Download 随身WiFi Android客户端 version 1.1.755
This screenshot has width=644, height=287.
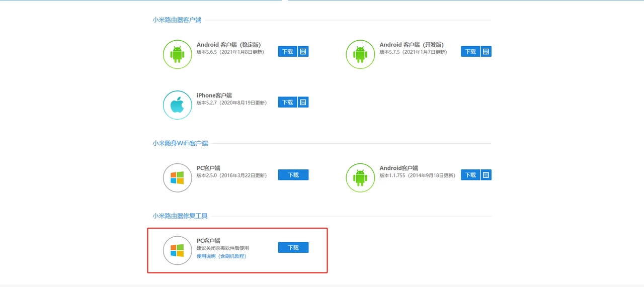(x=470, y=175)
